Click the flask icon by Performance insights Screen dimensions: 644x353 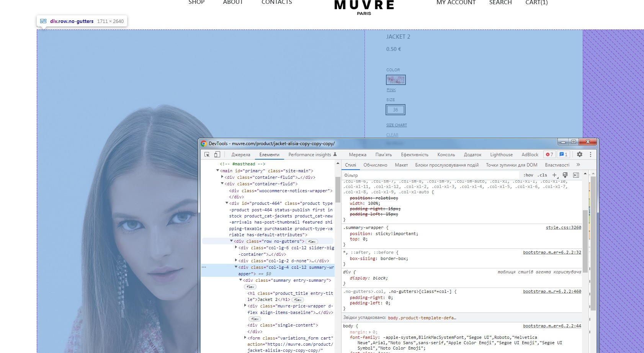pos(335,154)
